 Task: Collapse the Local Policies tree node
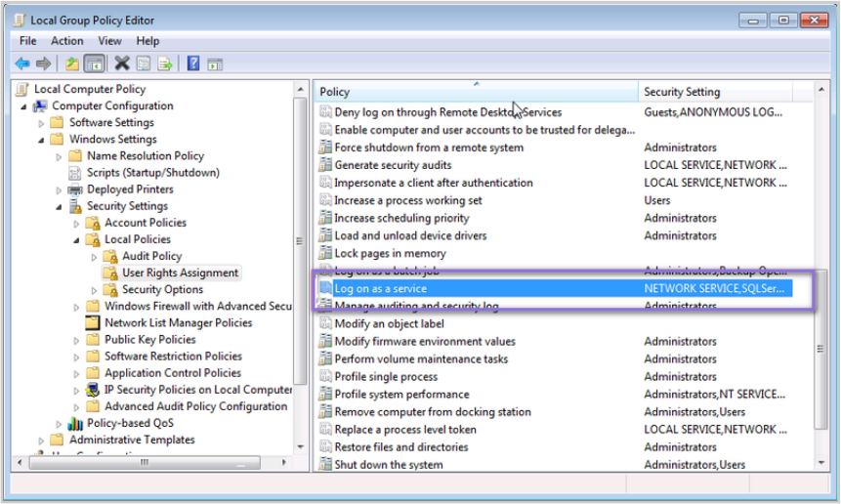pos(76,239)
